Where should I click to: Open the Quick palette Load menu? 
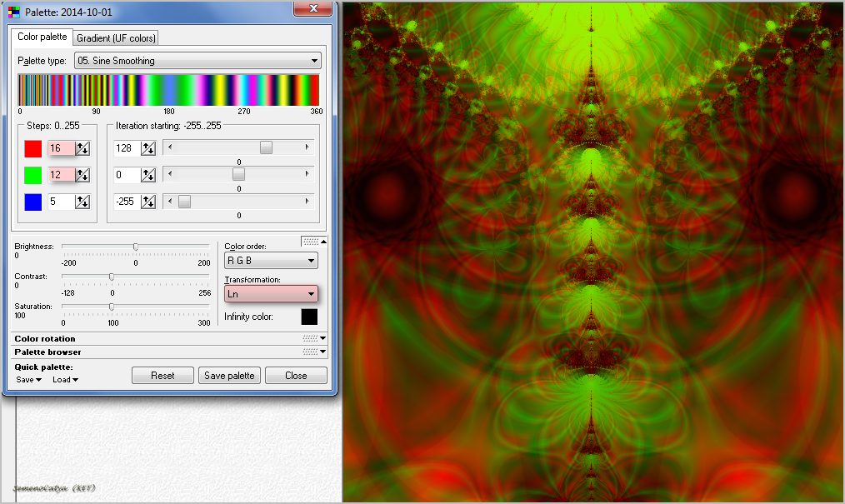65,380
